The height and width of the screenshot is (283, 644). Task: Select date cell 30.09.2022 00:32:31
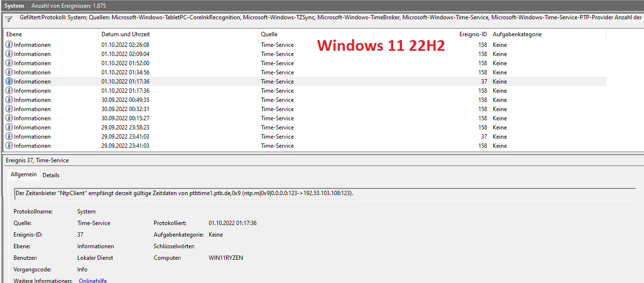click(x=125, y=109)
